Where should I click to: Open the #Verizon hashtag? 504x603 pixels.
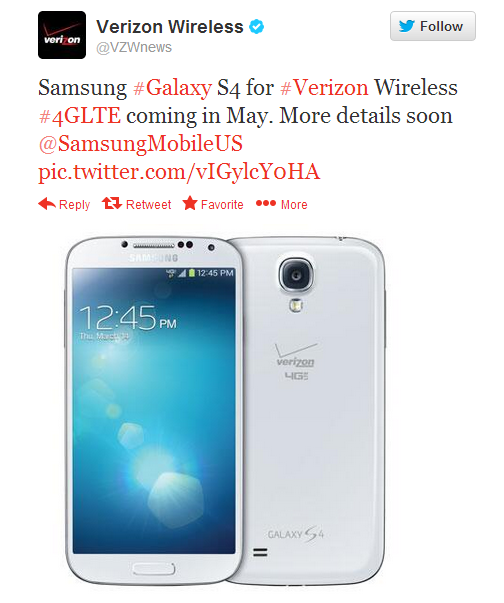(x=324, y=88)
